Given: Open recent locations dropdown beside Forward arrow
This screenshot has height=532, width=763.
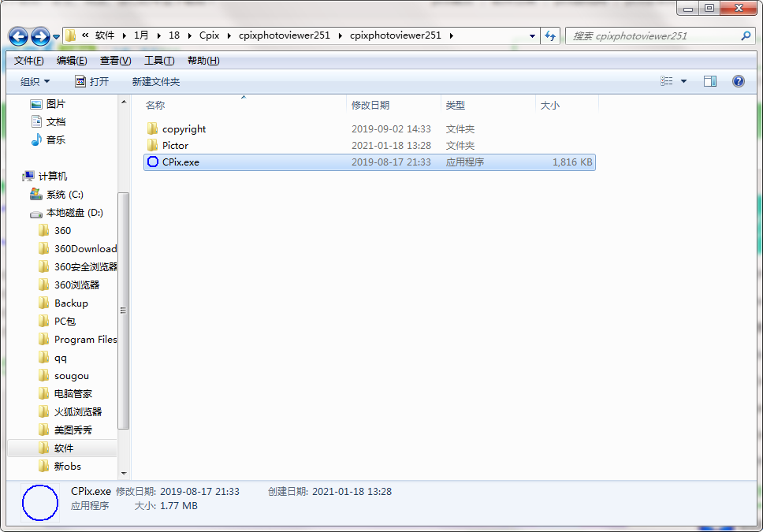Looking at the screenshot, I should coord(57,37).
